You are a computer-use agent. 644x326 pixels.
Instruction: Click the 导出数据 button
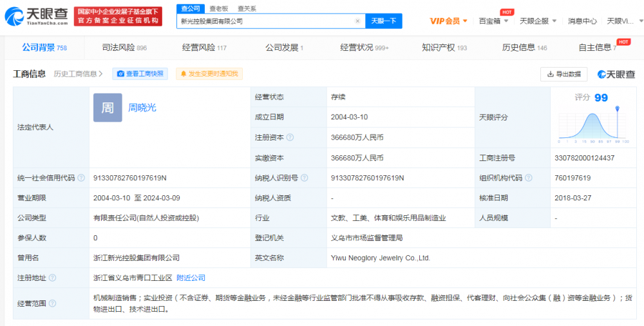point(564,74)
